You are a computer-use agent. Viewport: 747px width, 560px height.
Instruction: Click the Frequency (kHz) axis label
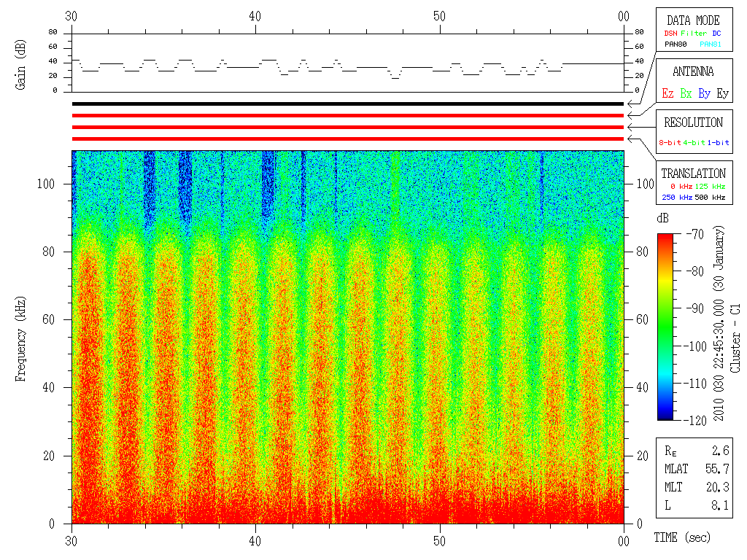point(20,339)
